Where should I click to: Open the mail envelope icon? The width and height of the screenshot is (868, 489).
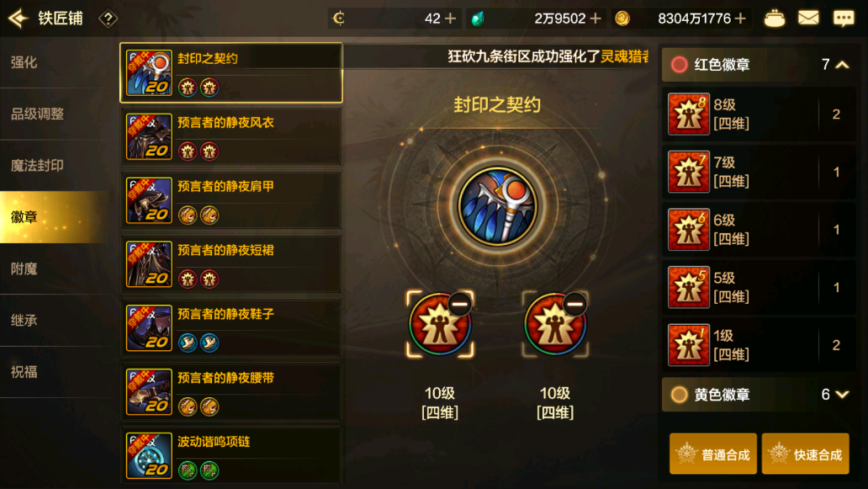tap(808, 19)
